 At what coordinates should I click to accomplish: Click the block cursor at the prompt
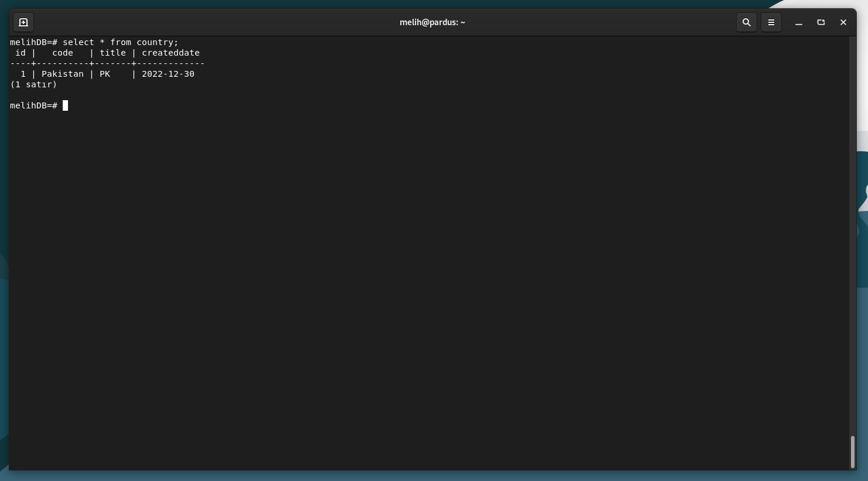(x=66, y=105)
